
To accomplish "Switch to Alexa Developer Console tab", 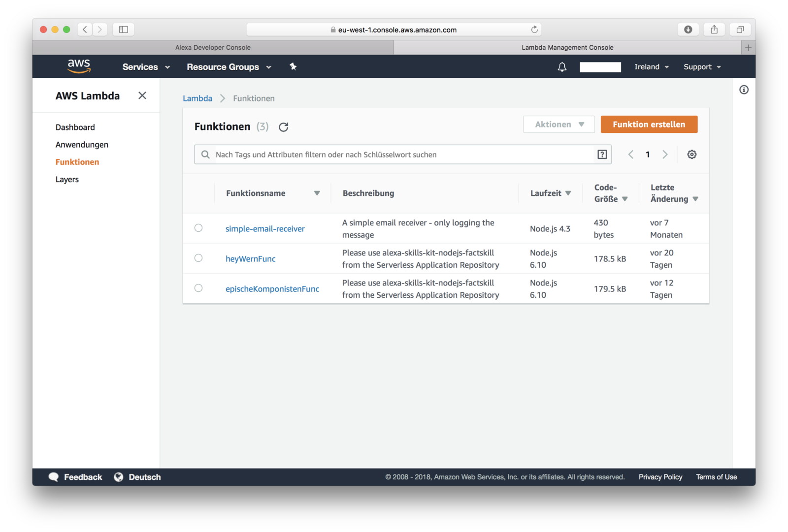I will 213,48.
